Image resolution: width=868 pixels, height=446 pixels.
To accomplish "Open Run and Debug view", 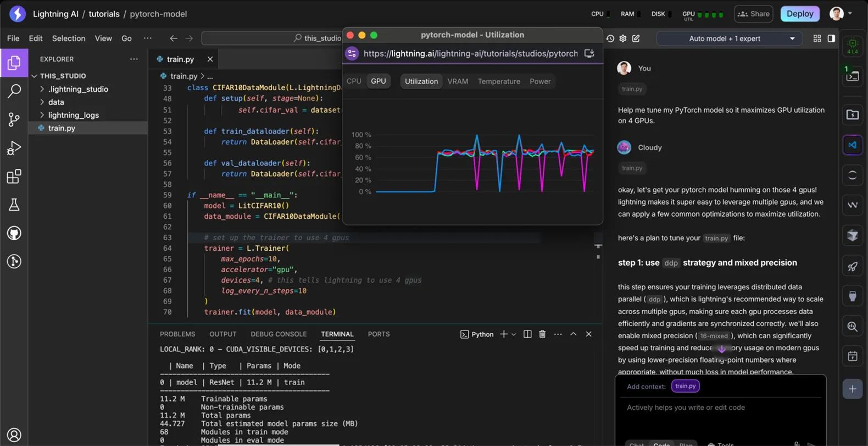I will [14, 148].
